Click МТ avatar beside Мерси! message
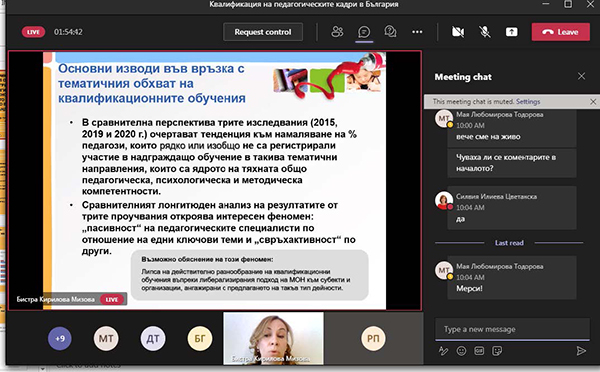Viewport: 600px width, 372px height. [x=444, y=271]
